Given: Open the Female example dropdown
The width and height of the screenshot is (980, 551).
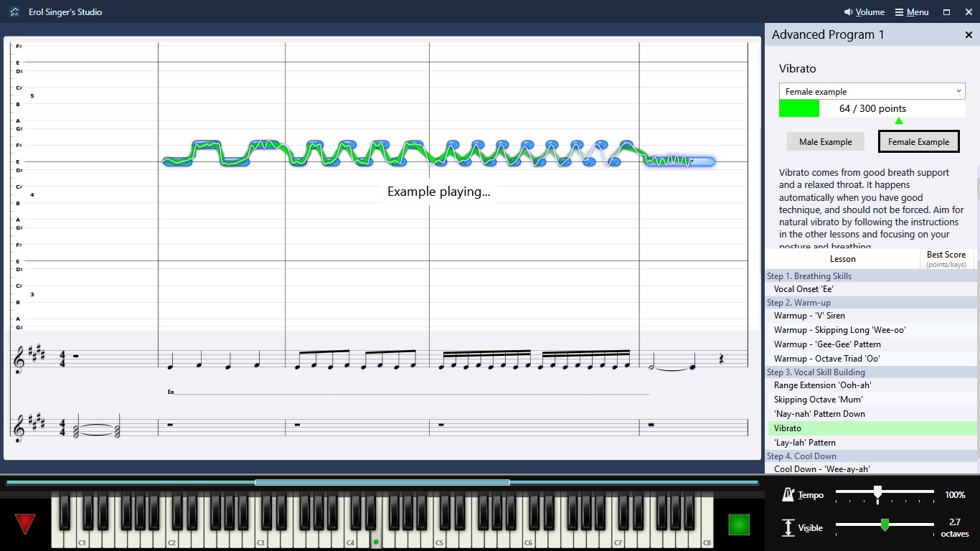Looking at the screenshot, I should pyautogui.click(x=871, y=91).
